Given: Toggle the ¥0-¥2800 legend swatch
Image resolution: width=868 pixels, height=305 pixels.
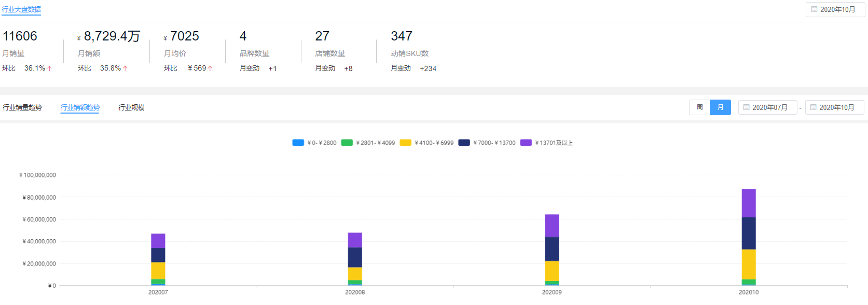Looking at the screenshot, I should point(298,143).
